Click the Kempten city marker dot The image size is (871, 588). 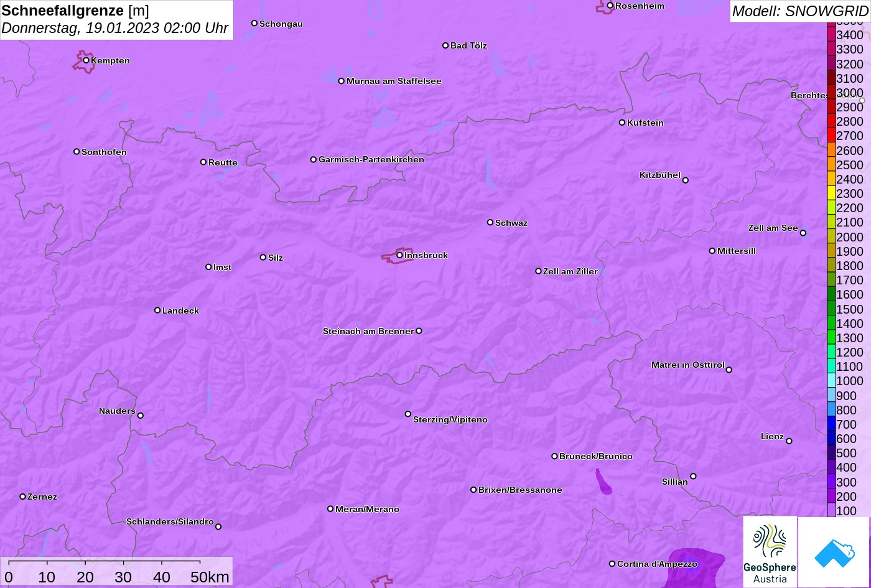click(x=86, y=60)
